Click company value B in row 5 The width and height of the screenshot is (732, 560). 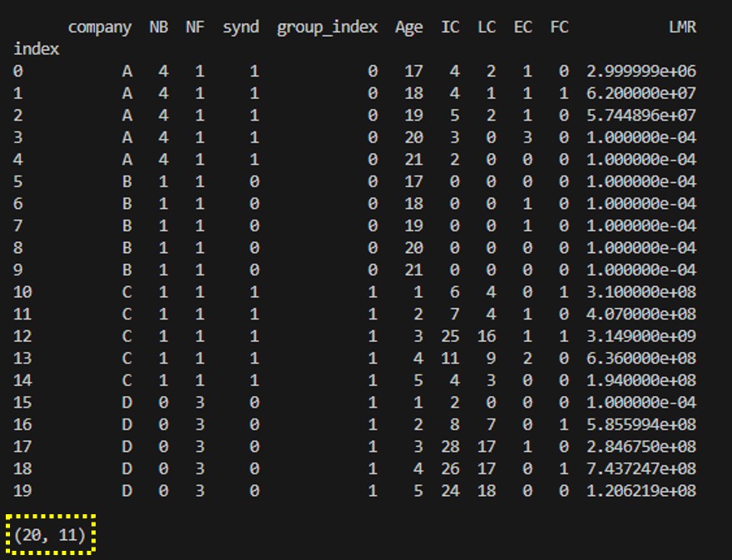coord(127,181)
